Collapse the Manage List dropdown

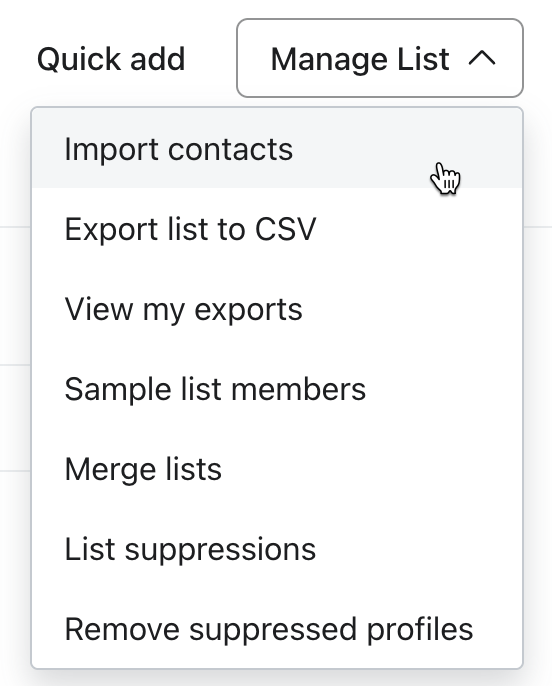(380, 58)
